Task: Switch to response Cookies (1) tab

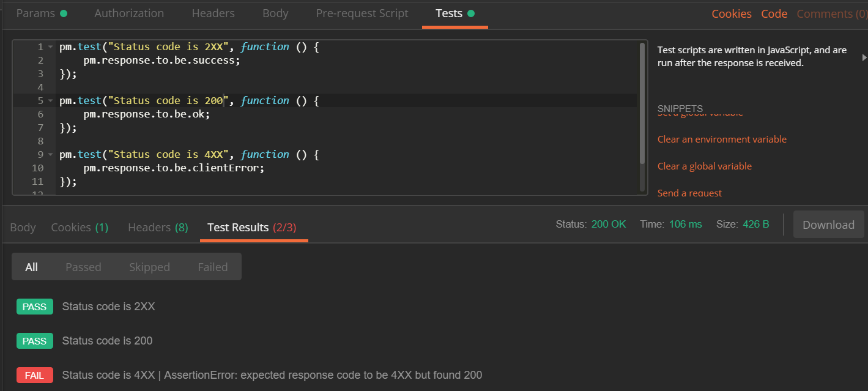Action: click(x=80, y=228)
